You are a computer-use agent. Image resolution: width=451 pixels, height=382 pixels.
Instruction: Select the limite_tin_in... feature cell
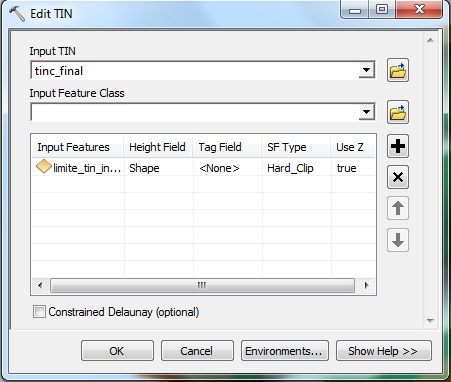point(78,167)
